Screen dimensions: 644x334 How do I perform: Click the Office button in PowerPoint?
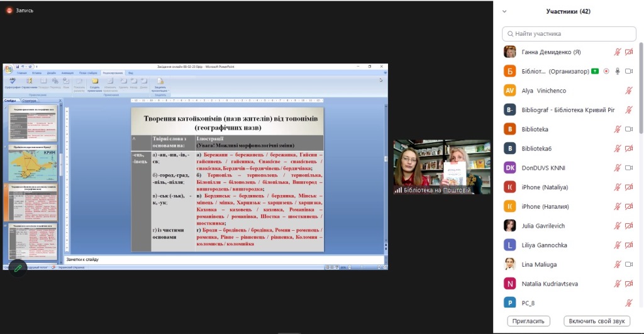pyautogui.click(x=8, y=68)
